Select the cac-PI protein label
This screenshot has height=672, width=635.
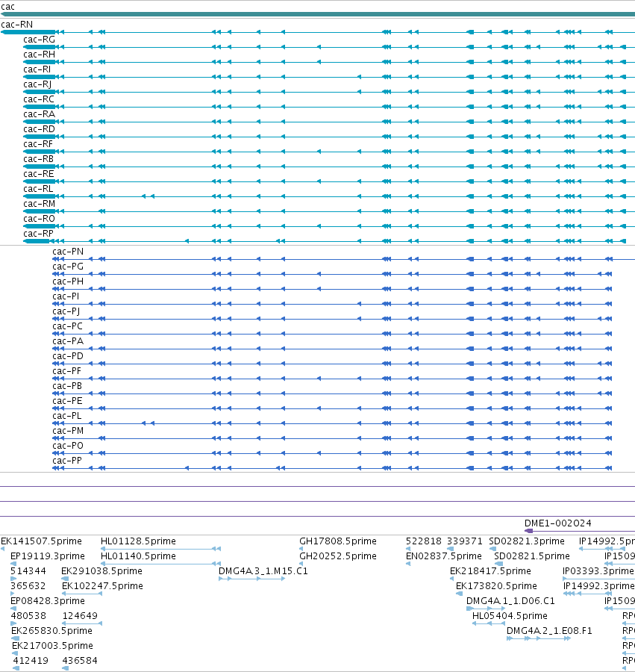[x=66, y=296]
